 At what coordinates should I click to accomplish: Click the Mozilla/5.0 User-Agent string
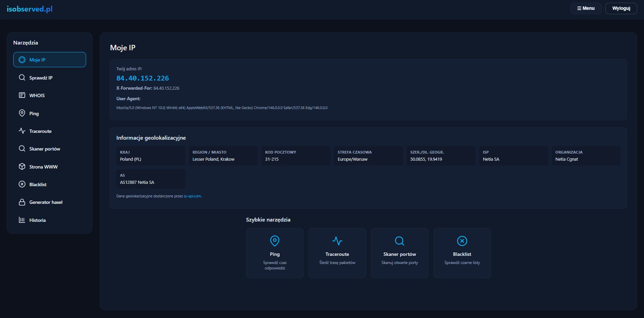pyautogui.click(x=222, y=108)
